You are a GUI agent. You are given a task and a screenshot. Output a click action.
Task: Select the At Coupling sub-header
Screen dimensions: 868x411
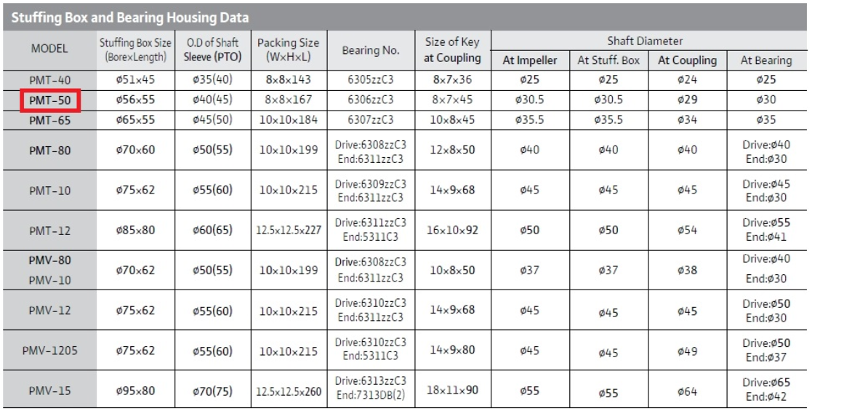click(x=687, y=60)
